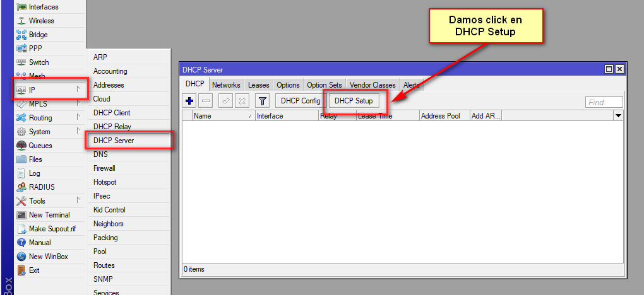Click the Disable X icon
The height and width of the screenshot is (295, 644).
click(242, 101)
